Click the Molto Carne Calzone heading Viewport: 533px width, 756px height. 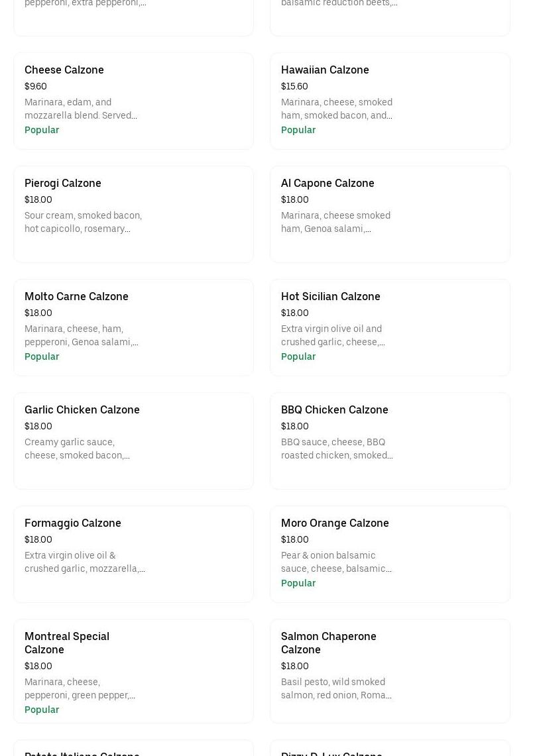tap(76, 296)
